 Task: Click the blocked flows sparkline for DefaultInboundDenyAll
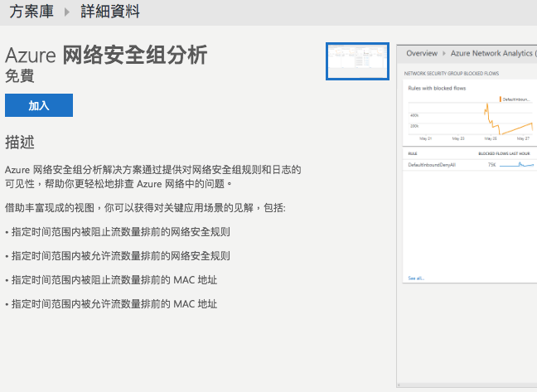coord(516,165)
